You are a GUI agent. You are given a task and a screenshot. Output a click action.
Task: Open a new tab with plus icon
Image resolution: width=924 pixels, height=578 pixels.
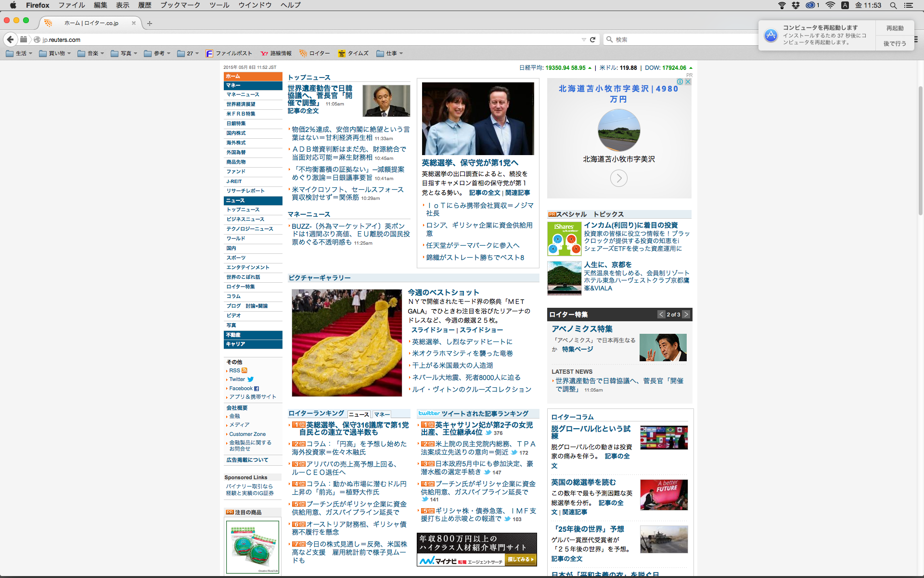point(150,23)
